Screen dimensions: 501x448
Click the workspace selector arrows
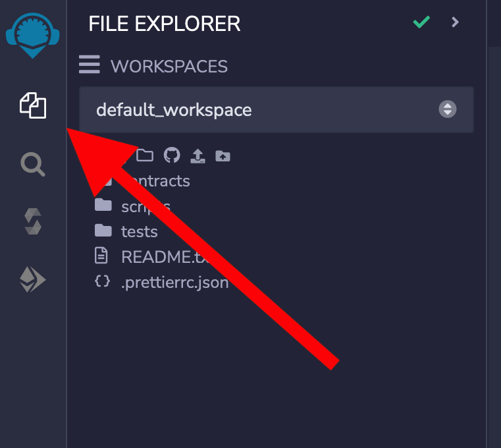(447, 109)
